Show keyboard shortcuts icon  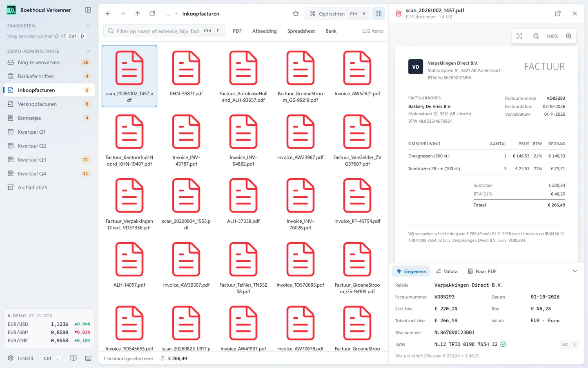(88, 358)
